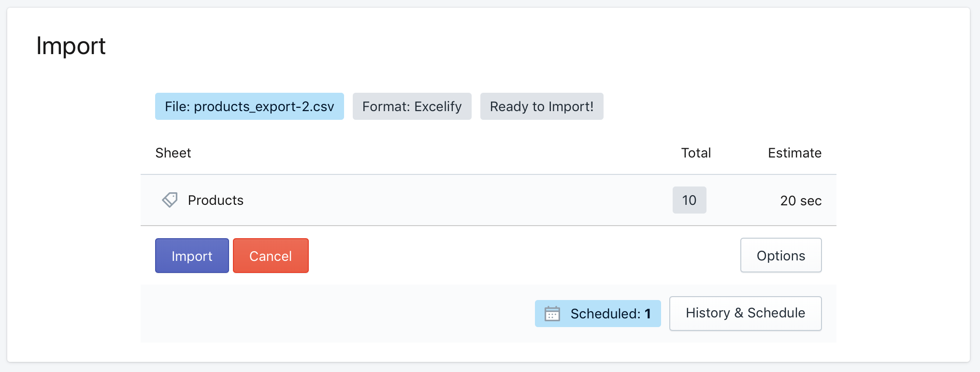Viewport: 980px width, 372px height.
Task: Open the Scheduled: 1 indicator
Action: (x=598, y=314)
